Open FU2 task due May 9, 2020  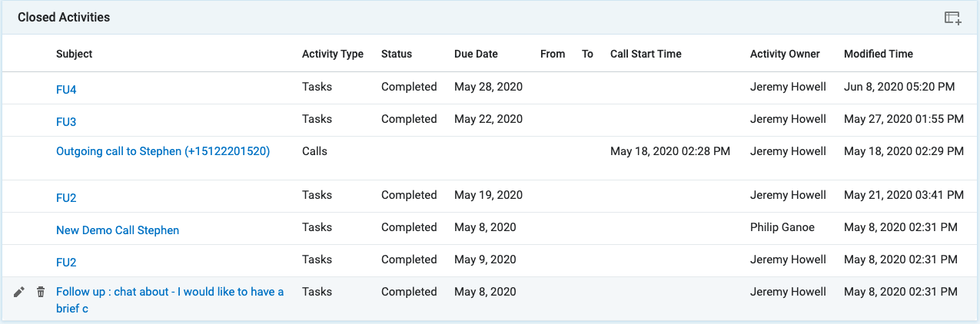[66, 263]
